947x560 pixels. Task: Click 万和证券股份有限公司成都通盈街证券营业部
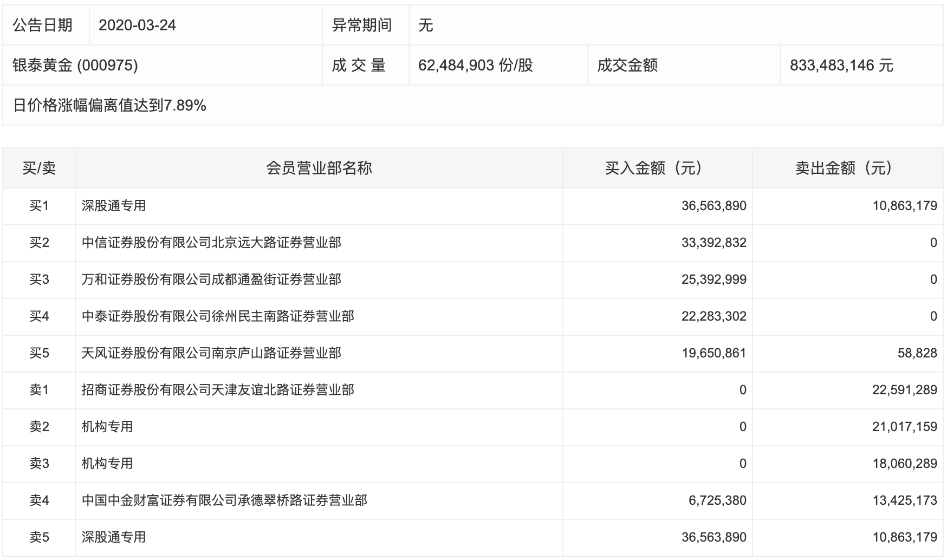coord(211,279)
